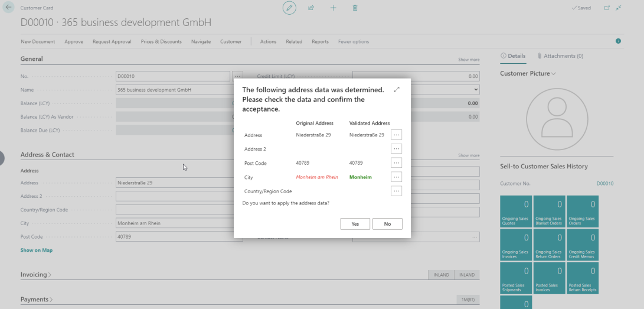Switch to Details tab
Image resolution: width=644 pixels, height=309 pixels.
click(x=513, y=56)
